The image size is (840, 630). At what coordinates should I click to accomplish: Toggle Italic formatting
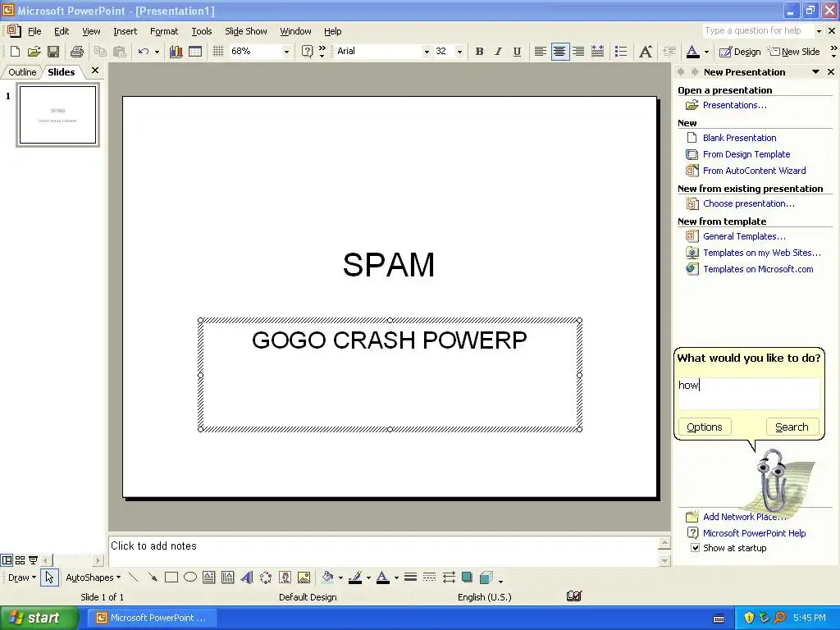498,52
